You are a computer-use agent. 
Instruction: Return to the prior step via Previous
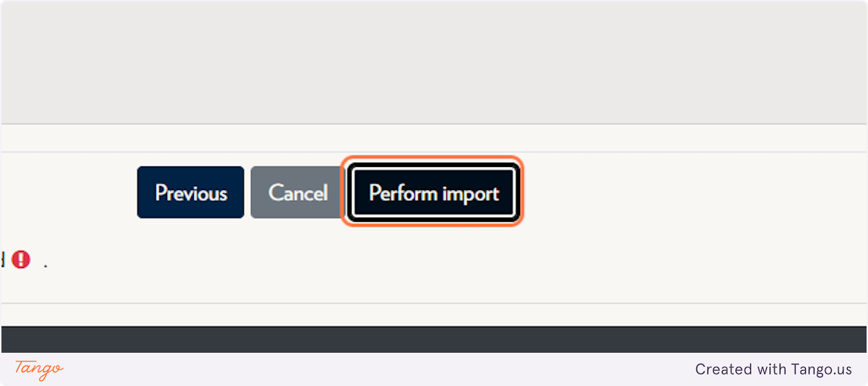click(x=190, y=192)
